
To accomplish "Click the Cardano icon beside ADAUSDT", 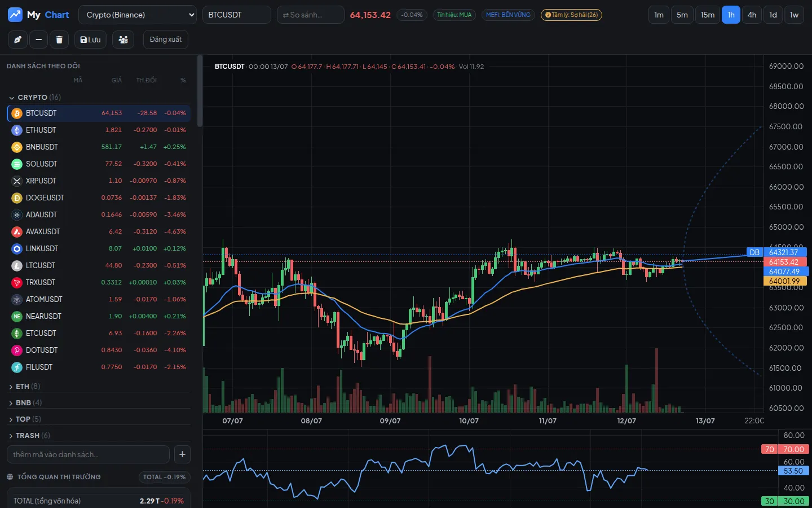I will coord(17,214).
